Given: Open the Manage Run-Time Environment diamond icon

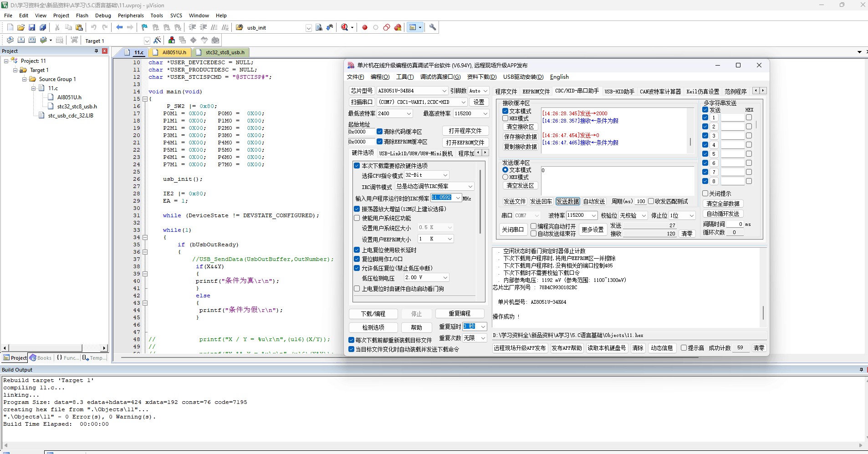Looking at the screenshot, I should [x=194, y=40].
